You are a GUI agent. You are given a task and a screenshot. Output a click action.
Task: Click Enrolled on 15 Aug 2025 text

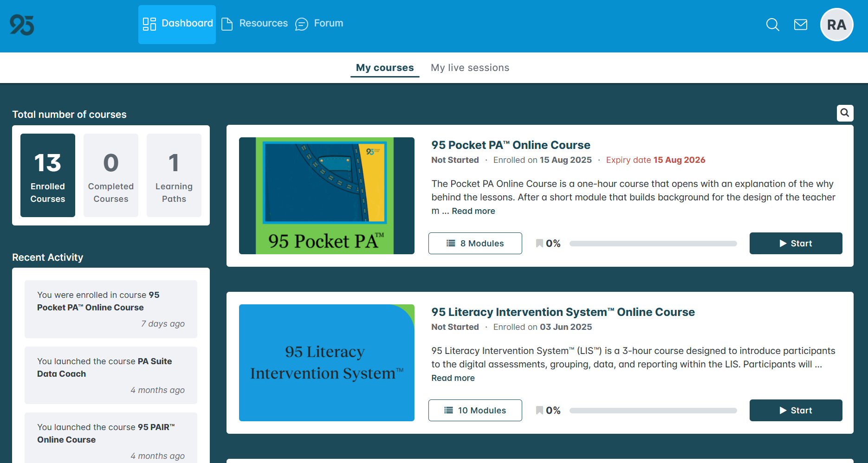tap(543, 160)
